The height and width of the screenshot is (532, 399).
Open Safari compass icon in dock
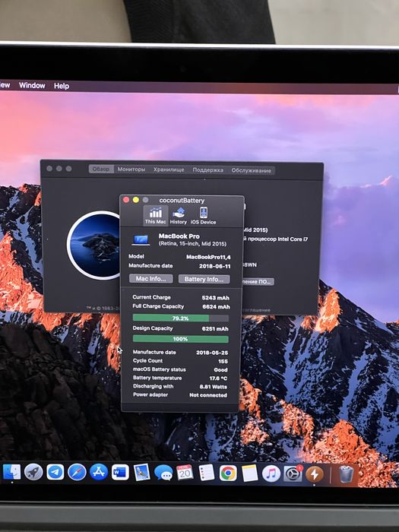click(x=77, y=472)
